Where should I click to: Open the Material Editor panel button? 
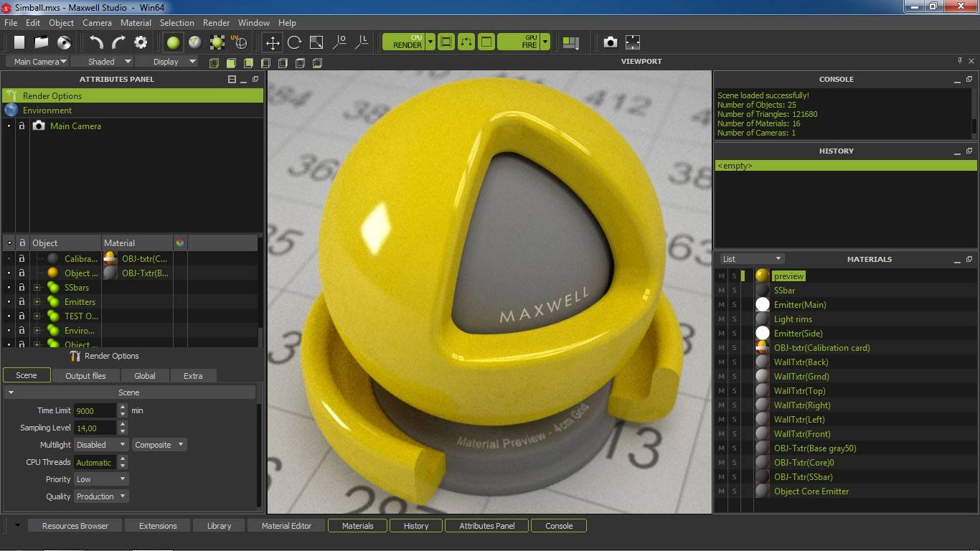tap(286, 526)
